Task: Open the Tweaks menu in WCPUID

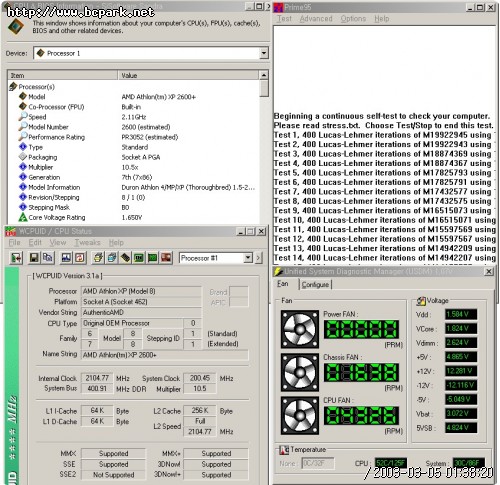Action: coord(87,242)
